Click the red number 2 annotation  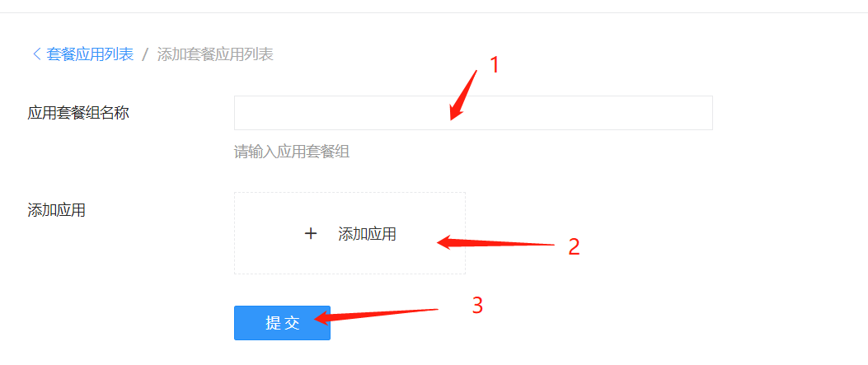pos(574,246)
